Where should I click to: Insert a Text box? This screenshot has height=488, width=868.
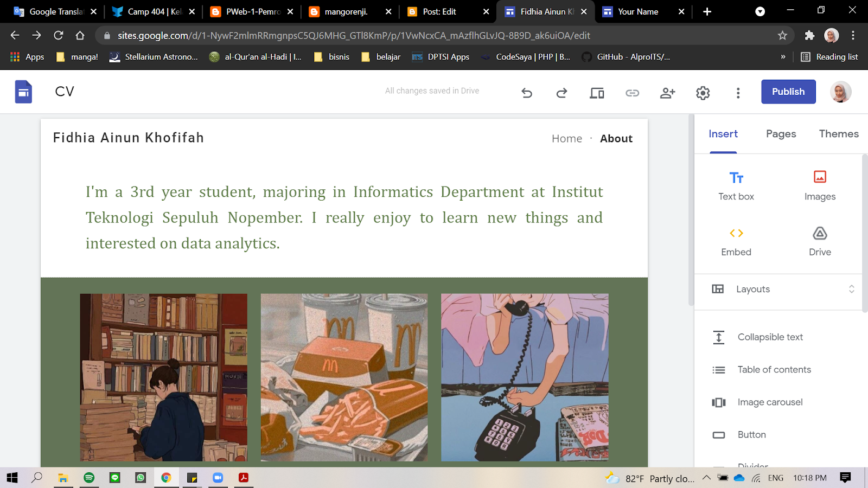click(736, 185)
